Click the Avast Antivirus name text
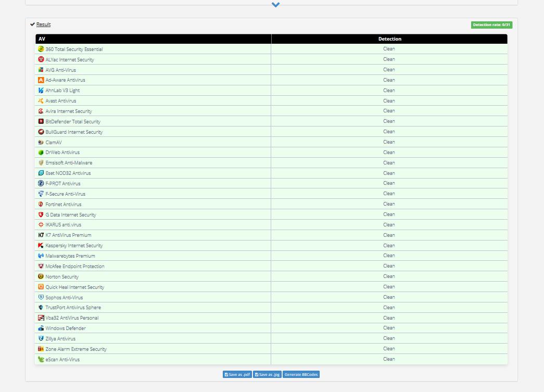This screenshot has height=392, width=544. click(61, 101)
